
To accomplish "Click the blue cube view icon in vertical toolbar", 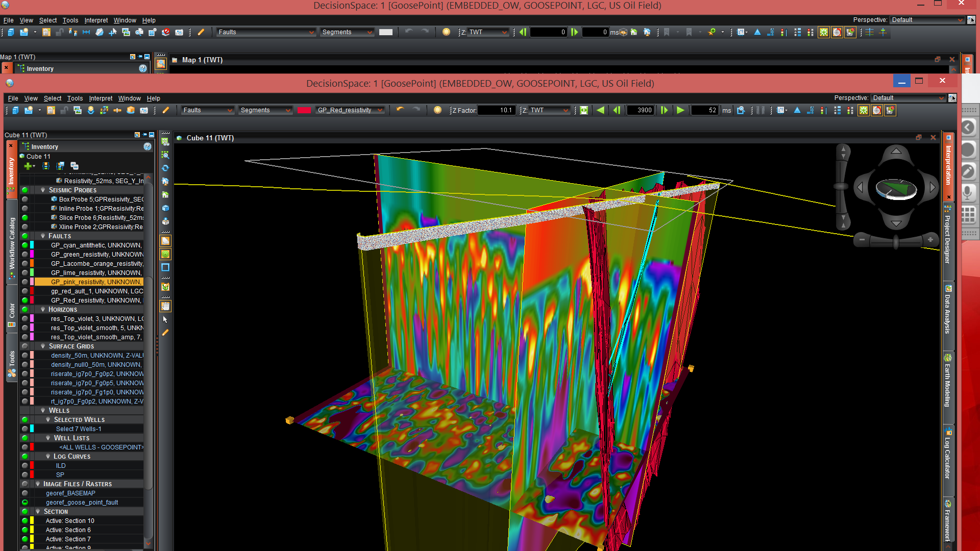I will pos(165,208).
